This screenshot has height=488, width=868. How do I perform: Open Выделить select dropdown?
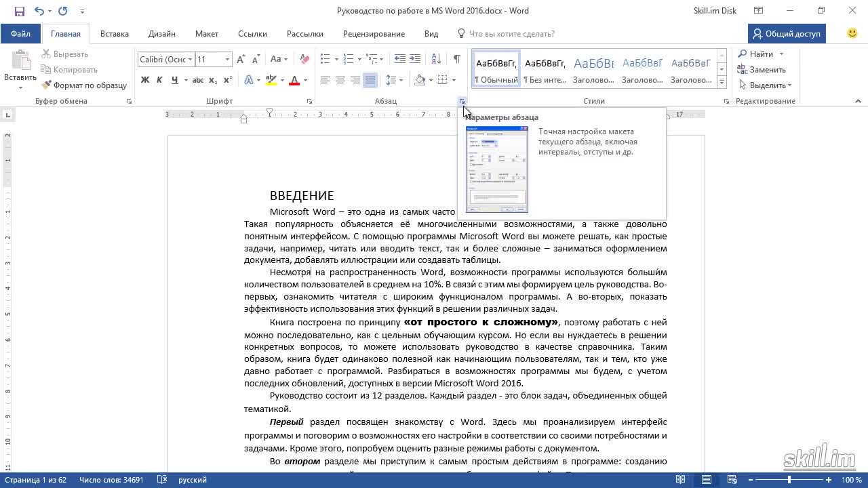[765, 85]
